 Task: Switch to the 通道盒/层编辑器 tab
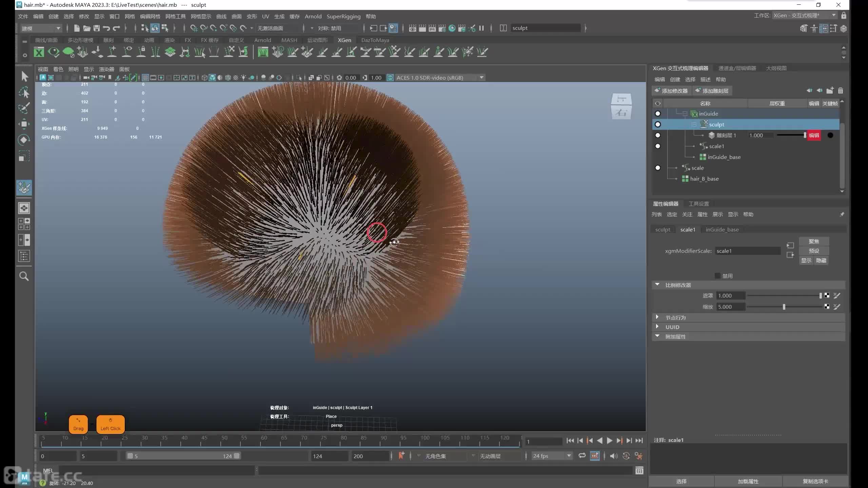(737, 68)
